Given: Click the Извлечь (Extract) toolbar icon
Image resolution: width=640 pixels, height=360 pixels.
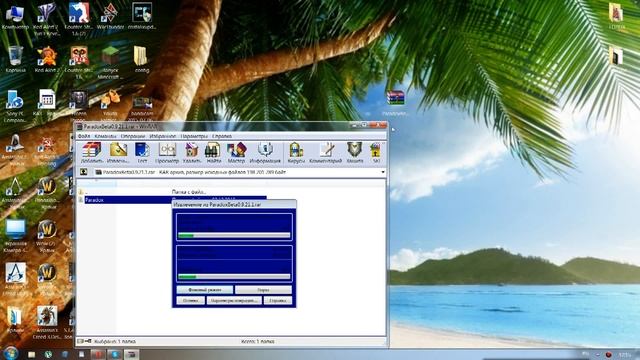Looking at the screenshot, I should 118,153.
